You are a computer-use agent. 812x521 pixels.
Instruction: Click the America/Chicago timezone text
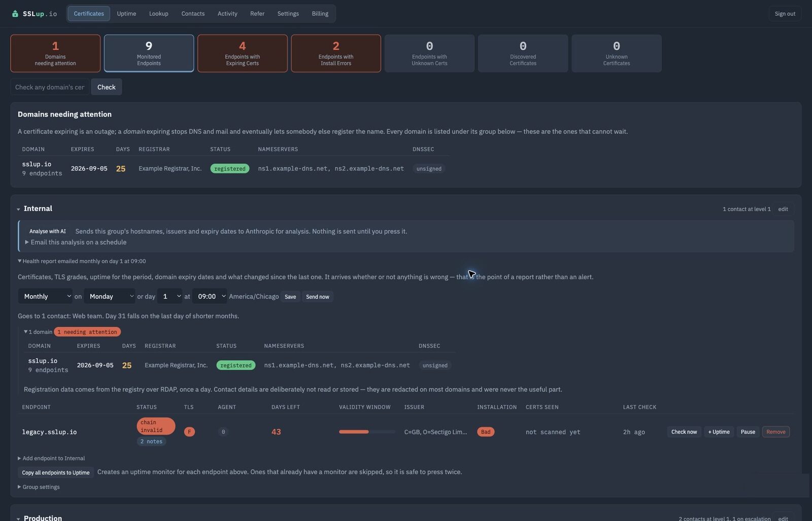click(254, 296)
